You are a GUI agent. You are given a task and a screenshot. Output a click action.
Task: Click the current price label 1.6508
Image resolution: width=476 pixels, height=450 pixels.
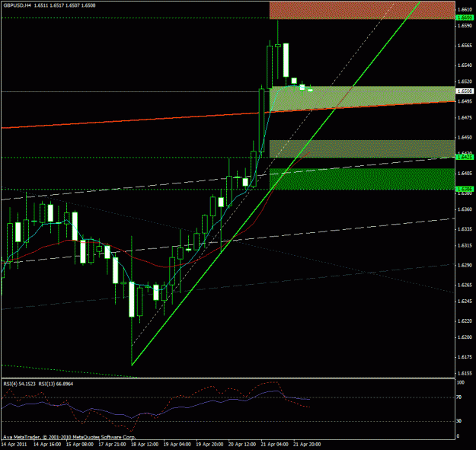(465, 91)
